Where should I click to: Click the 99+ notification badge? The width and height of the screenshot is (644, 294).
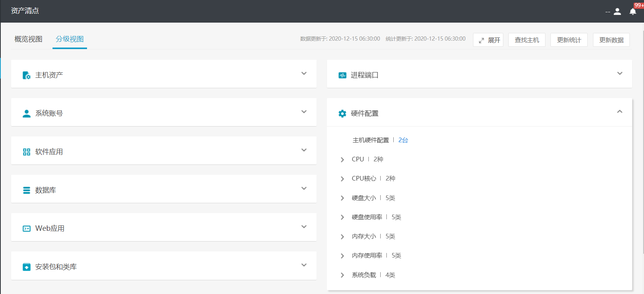tap(639, 5)
